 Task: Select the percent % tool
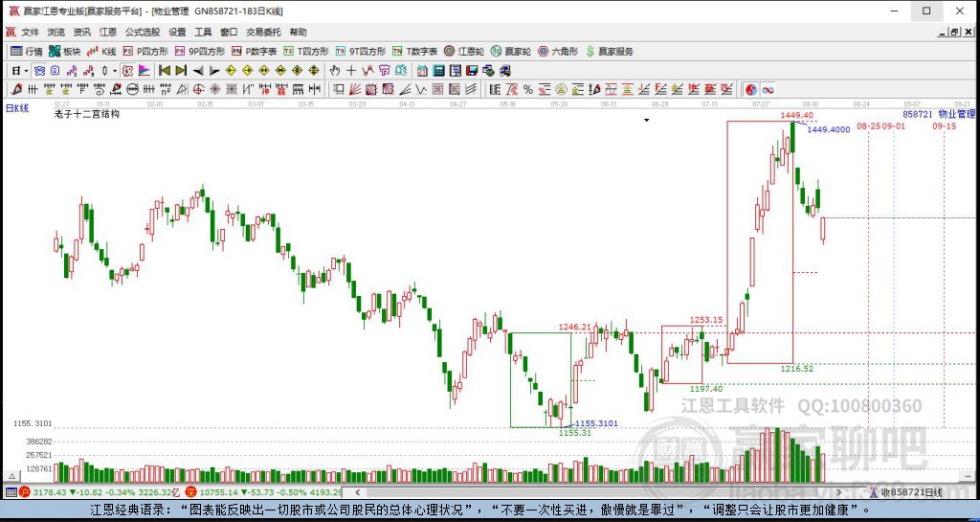(528, 89)
